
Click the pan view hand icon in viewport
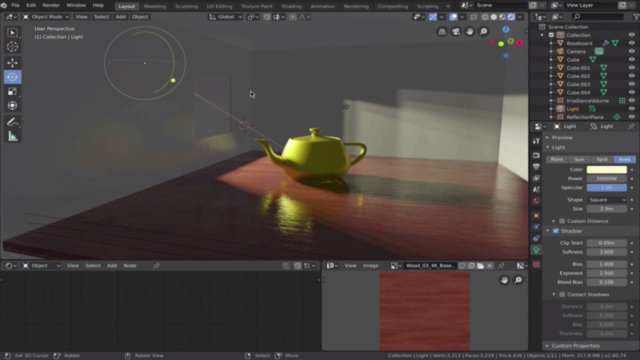[469, 31]
